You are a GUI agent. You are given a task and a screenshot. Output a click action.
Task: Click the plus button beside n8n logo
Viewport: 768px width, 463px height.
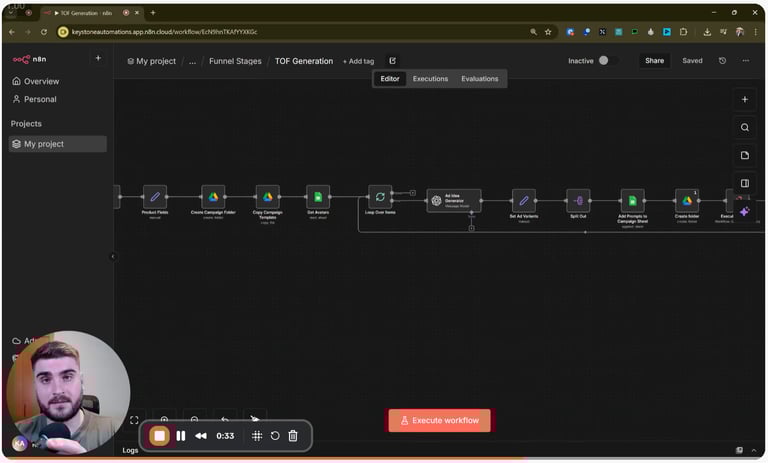[98, 58]
